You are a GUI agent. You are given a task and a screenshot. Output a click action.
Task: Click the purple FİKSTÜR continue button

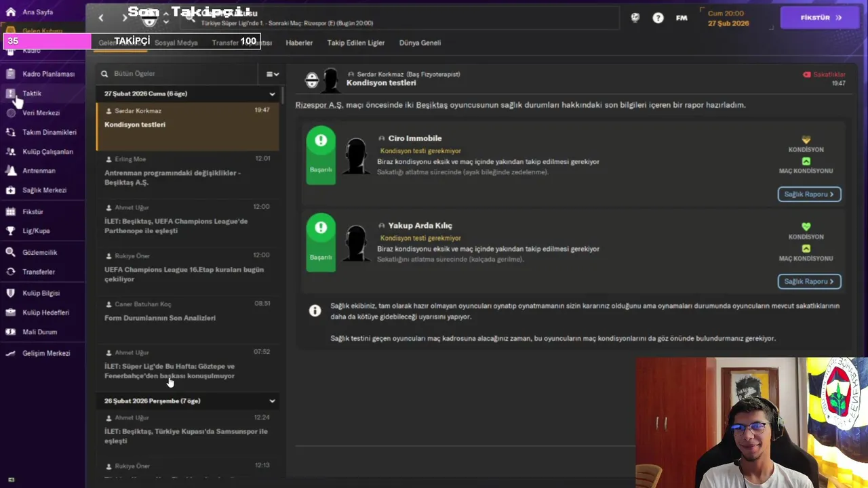820,18
